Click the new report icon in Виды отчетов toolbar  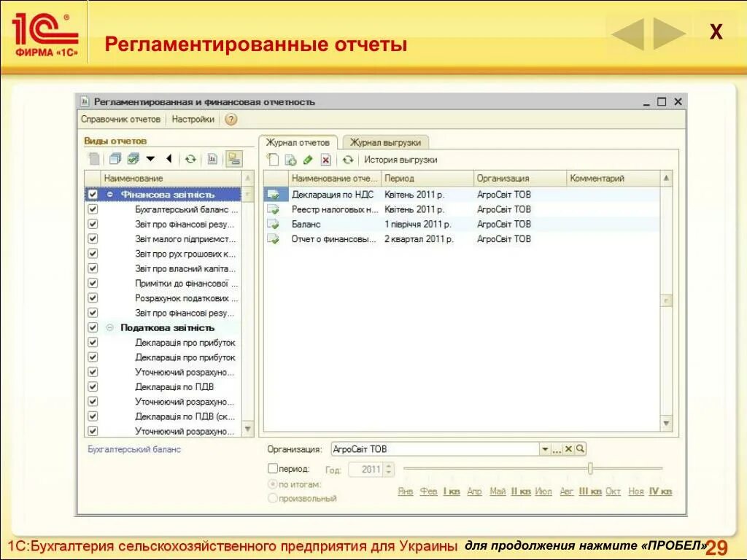[x=94, y=159]
